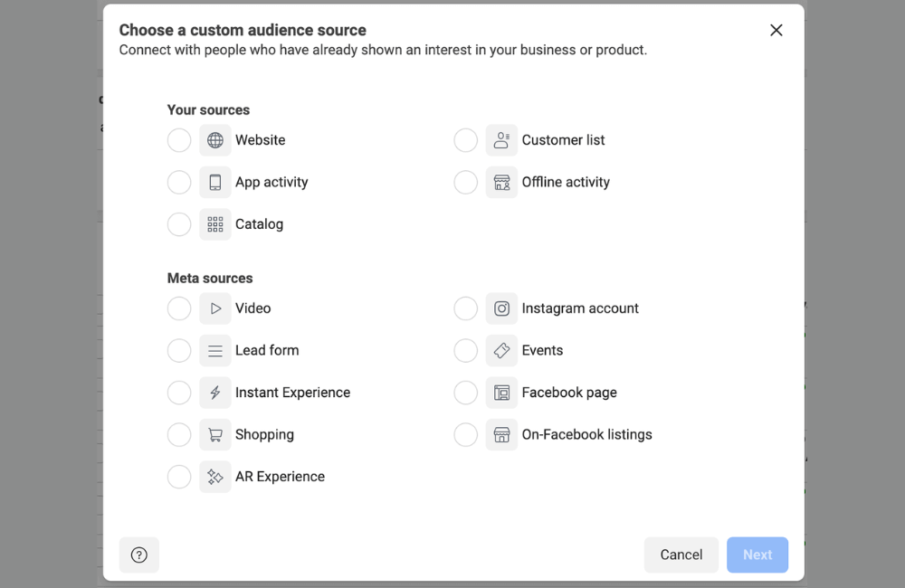Select the Video radio button
Screen dimensions: 905x588
pos(179,308)
